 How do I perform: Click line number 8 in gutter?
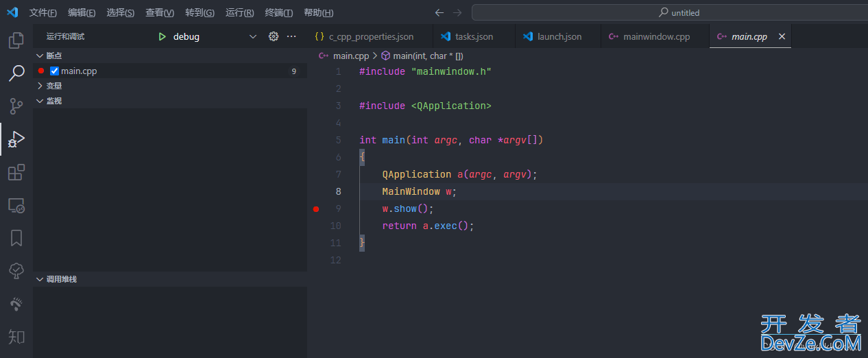[339, 191]
